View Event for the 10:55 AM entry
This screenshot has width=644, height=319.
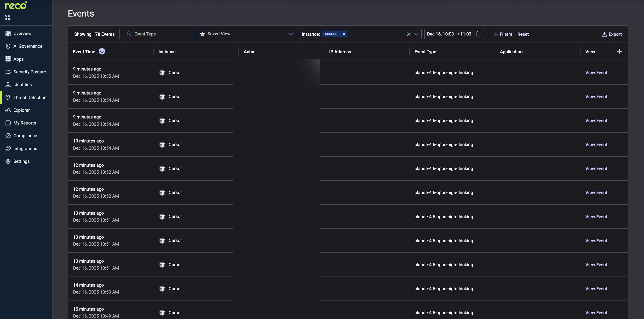click(x=596, y=73)
